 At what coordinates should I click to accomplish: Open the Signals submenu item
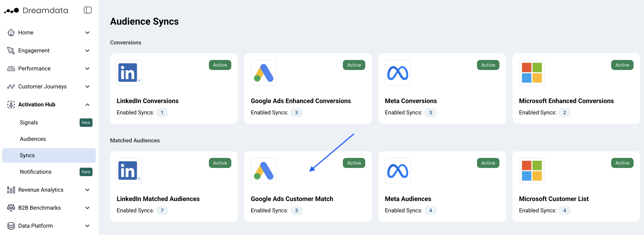(49, 123)
